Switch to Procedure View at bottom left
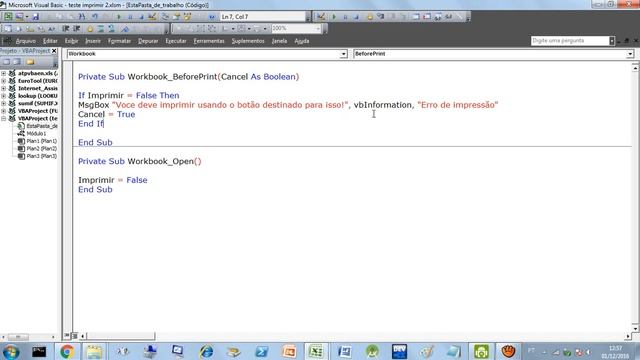 67,336
